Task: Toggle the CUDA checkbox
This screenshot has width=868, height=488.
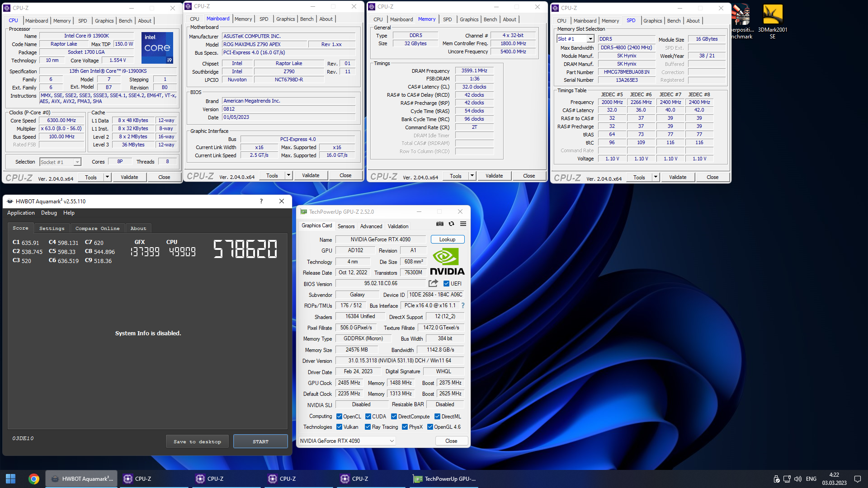Action: coord(368,417)
